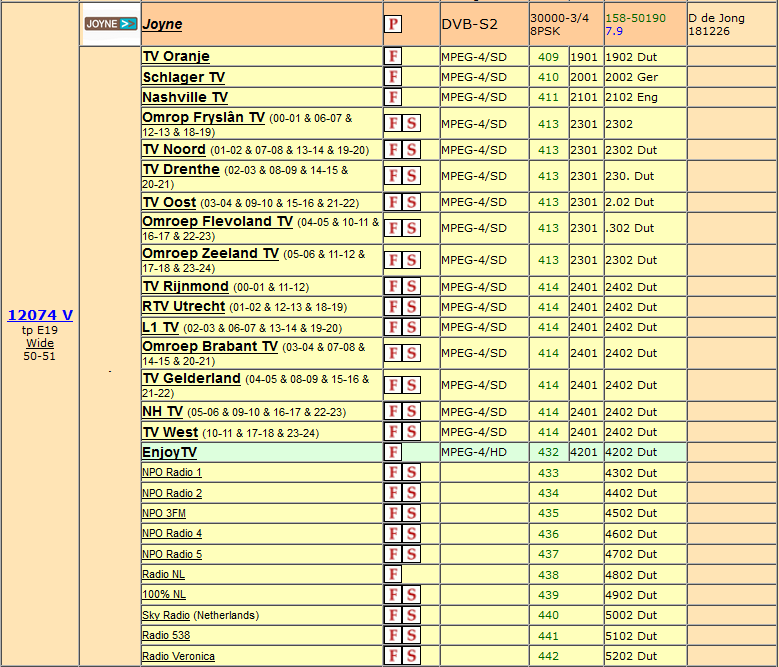Open the Sky Radio link
This screenshot has height=667, width=779.
(166, 615)
